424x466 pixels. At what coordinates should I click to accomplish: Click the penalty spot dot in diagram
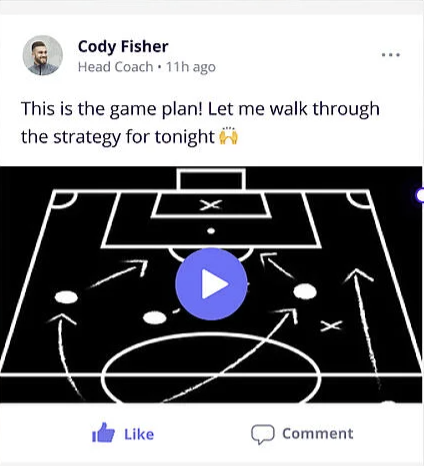click(211, 231)
